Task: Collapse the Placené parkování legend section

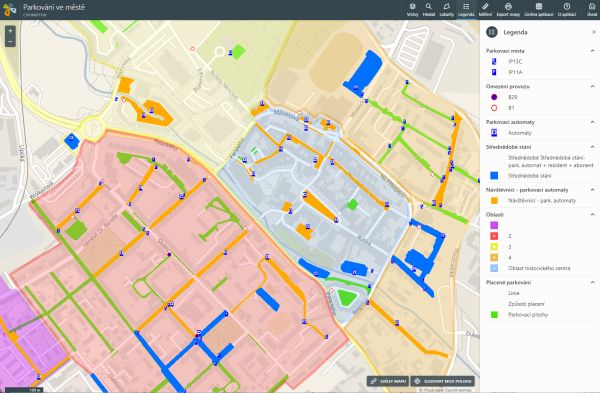Action: pyautogui.click(x=592, y=282)
